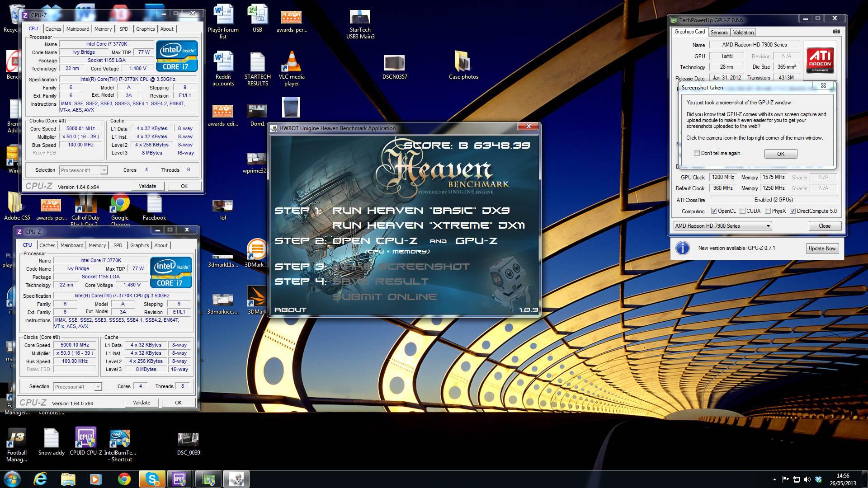The width and height of the screenshot is (868, 488).
Task: Open the USB Excel file icon
Action: coord(258,19)
